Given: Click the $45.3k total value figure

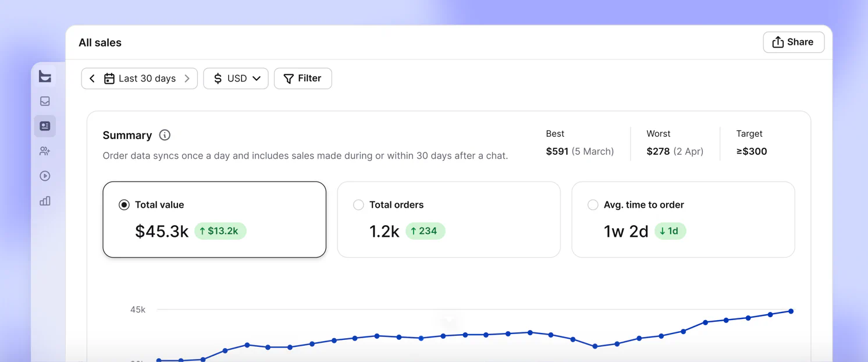Looking at the screenshot, I should pyautogui.click(x=162, y=231).
